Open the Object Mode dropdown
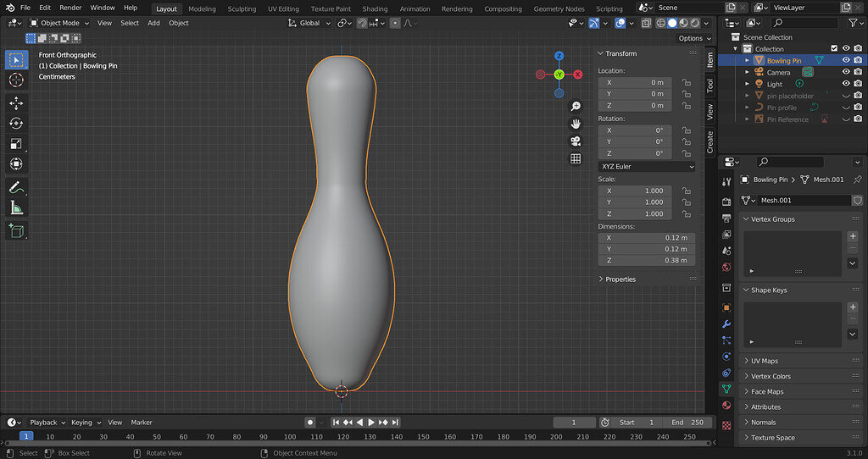This screenshot has height=459, width=868. click(x=60, y=23)
